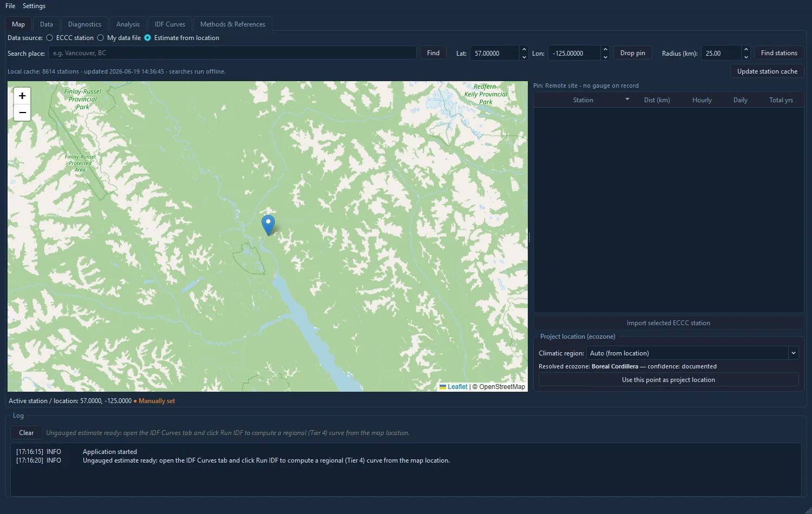Click Finlay-Russel Provincial Park map label

coord(83,99)
